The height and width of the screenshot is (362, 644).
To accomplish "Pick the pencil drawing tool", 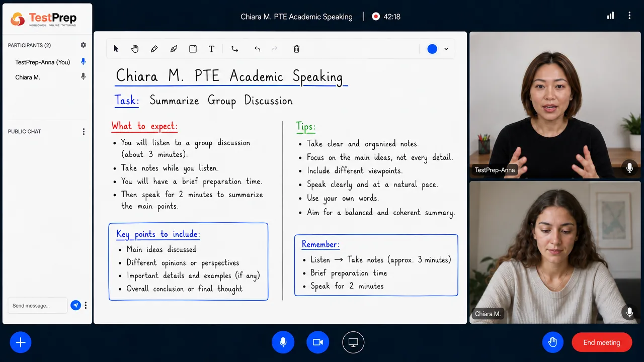I will 154,49.
